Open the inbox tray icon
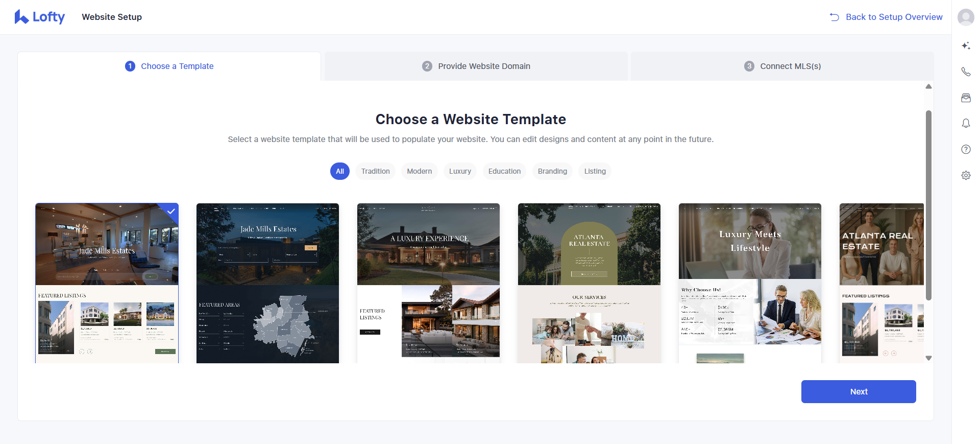The image size is (980, 444). tap(966, 98)
